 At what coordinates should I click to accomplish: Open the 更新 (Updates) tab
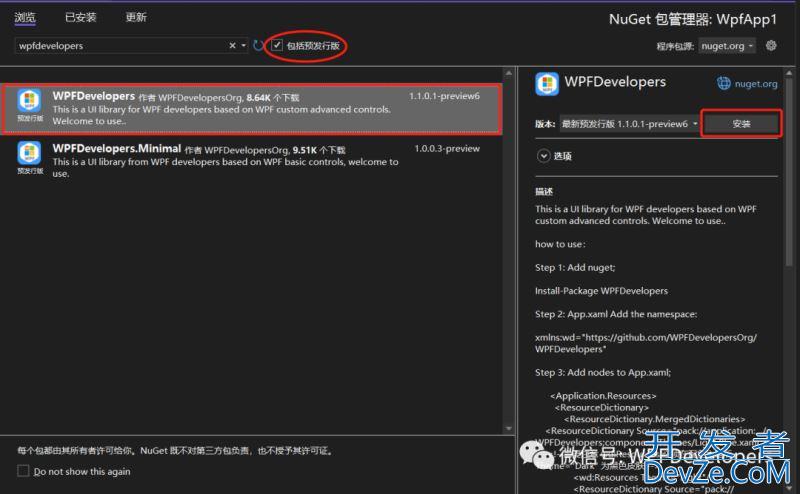136,17
